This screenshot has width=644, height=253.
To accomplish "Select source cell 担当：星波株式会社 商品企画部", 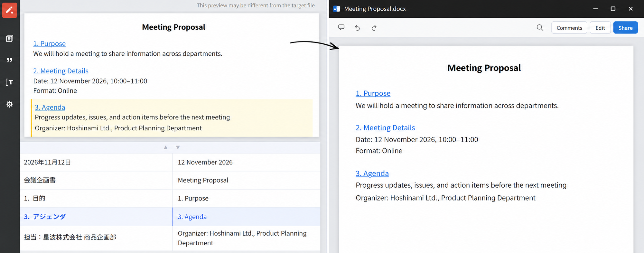I will 96,238.
